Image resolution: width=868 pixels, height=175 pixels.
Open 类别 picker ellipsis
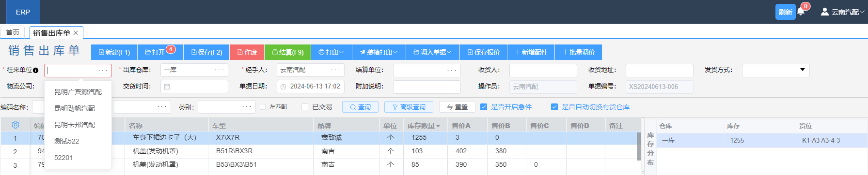[x=247, y=107]
